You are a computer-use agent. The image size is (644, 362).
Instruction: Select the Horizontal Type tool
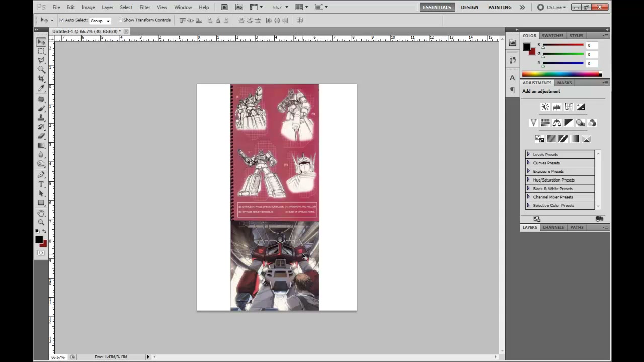point(41,184)
